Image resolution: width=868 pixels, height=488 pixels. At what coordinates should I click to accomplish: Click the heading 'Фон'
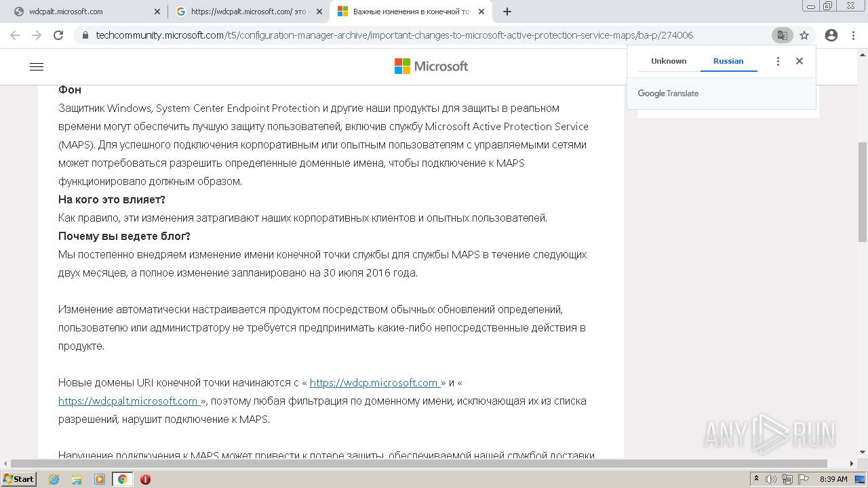point(70,89)
